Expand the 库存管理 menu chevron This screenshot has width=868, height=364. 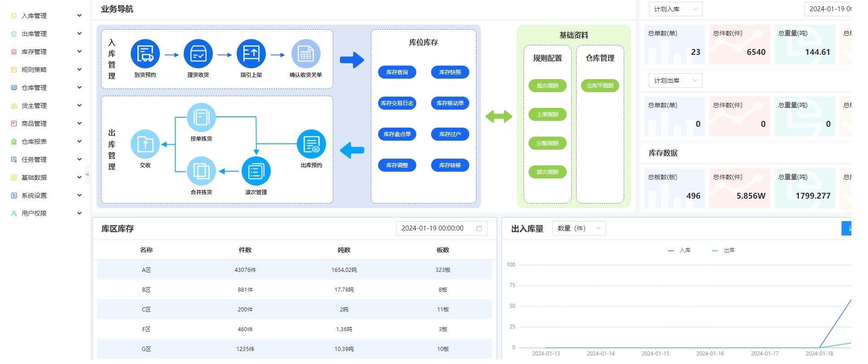(x=79, y=51)
